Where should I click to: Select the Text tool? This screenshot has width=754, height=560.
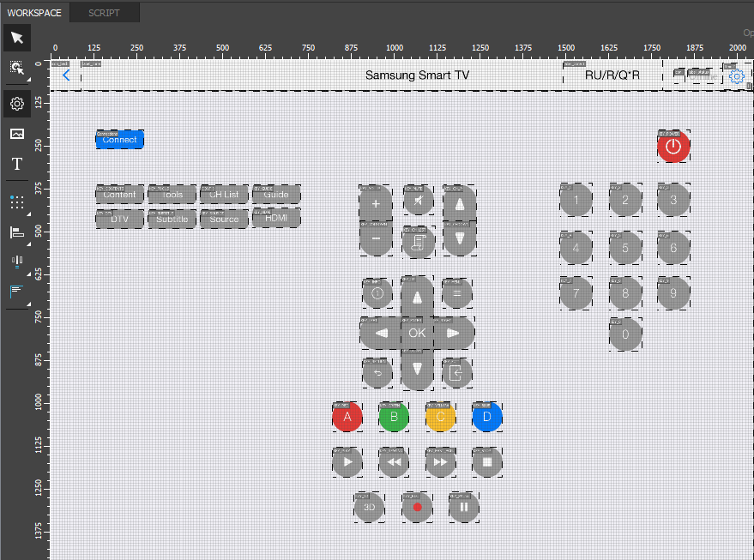16,164
